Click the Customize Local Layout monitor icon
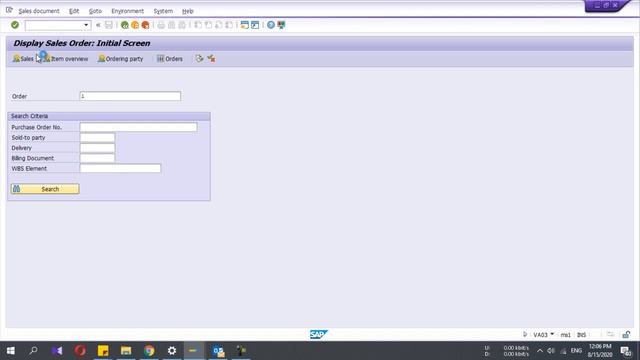Image resolution: width=640 pixels, height=360 pixels. (281, 25)
